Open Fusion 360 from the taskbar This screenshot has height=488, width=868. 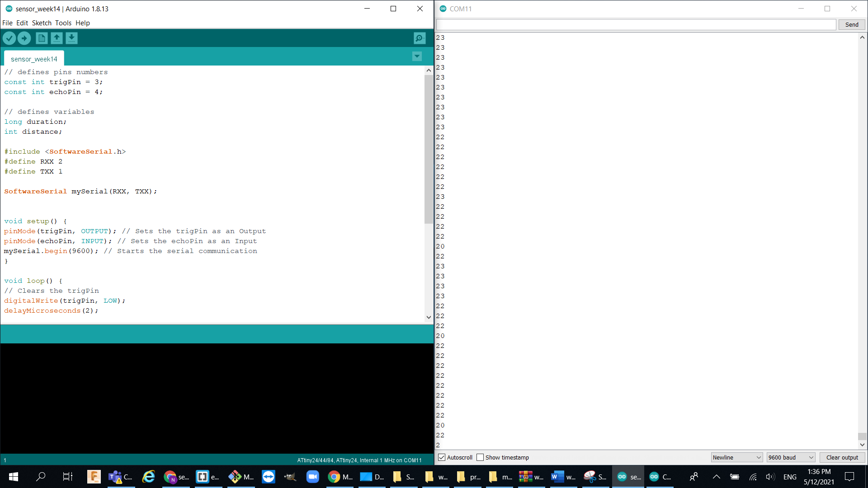coord(94,477)
